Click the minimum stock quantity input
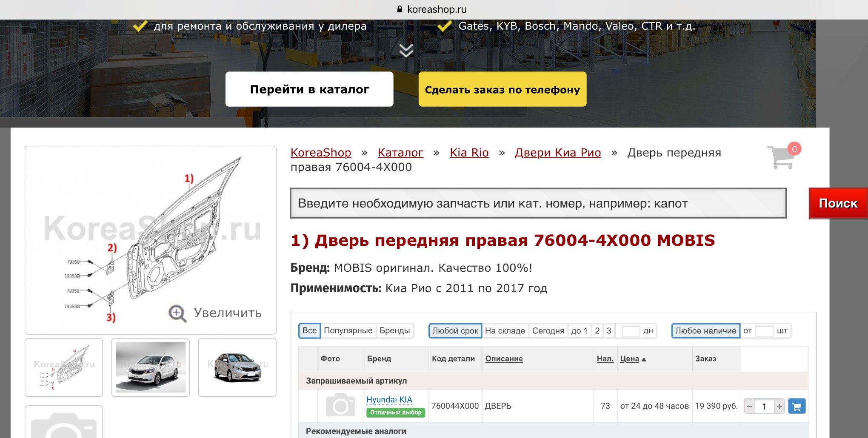 click(x=764, y=331)
